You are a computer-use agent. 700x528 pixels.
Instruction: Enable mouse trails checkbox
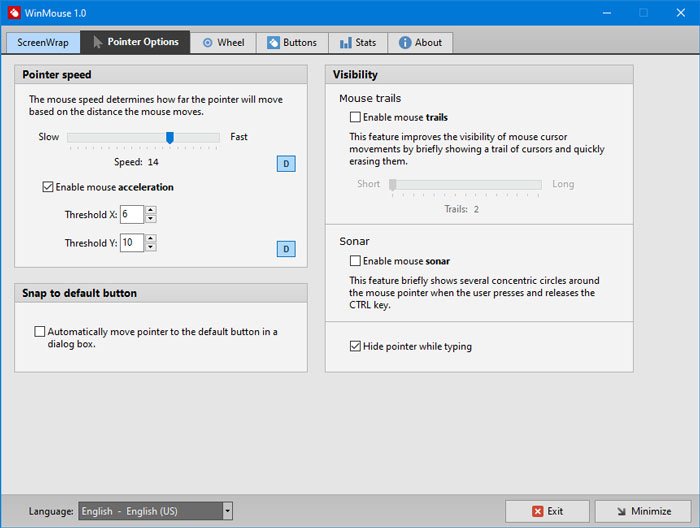pos(355,117)
